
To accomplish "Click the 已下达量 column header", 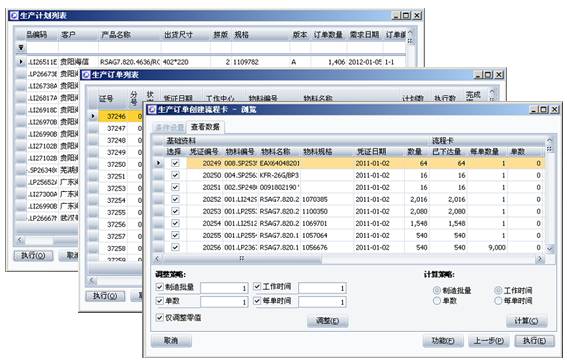I will (447, 152).
